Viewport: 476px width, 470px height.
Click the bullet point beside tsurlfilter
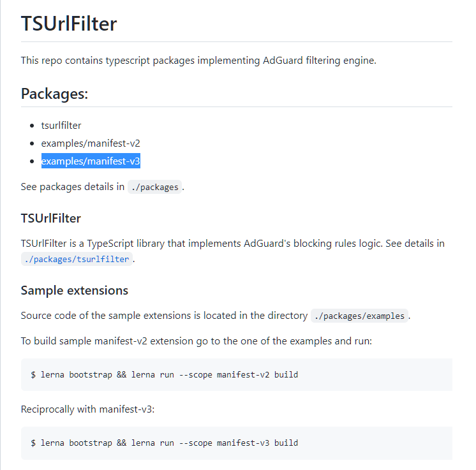(33, 126)
